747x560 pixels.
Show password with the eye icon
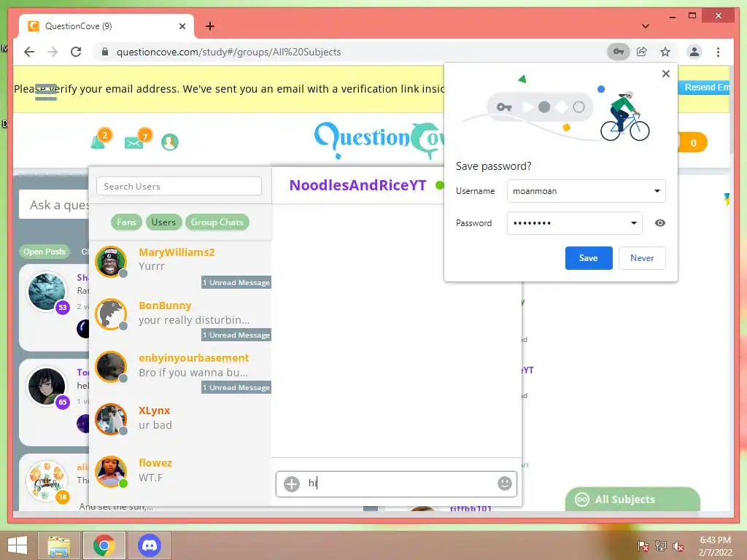pyautogui.click(x=659, y=223)
